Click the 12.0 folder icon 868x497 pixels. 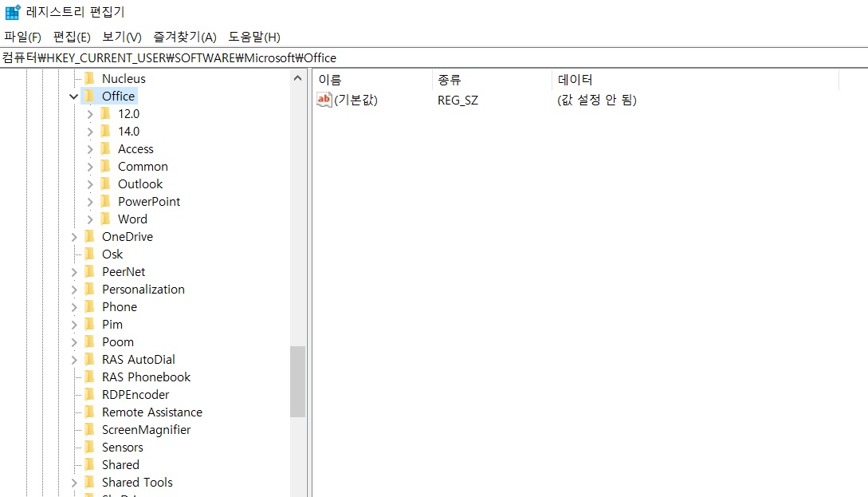pyautogui.click(x=106, y=113)
